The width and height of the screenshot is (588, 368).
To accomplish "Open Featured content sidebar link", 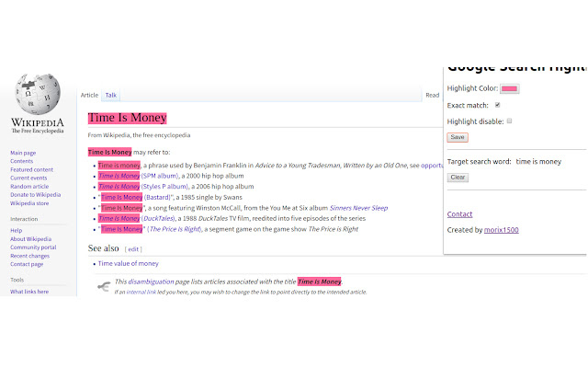I will click(31, 169).
